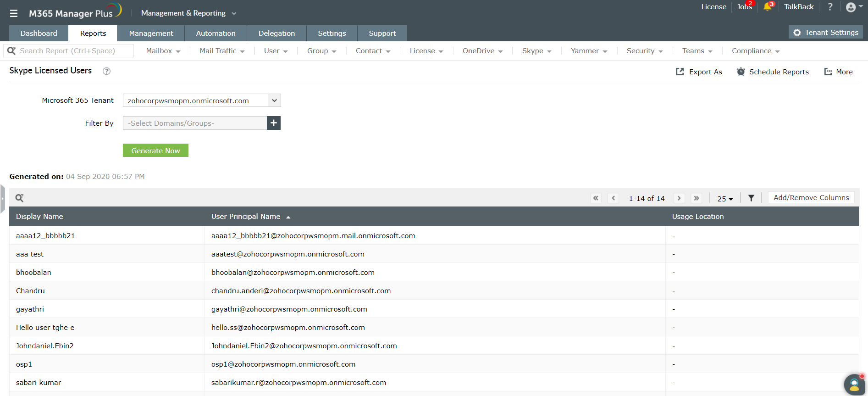The image size is (868, 396).
Task: Click the notifications bell icon
Action: (x=767, y=7)
